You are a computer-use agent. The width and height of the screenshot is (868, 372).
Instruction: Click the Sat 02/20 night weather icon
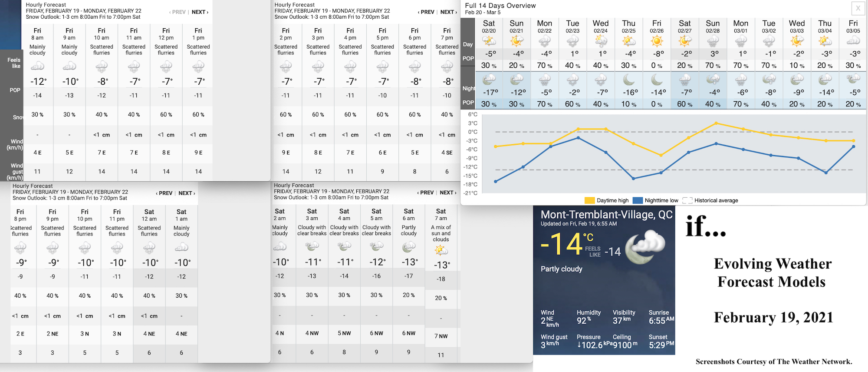[489, 80]
